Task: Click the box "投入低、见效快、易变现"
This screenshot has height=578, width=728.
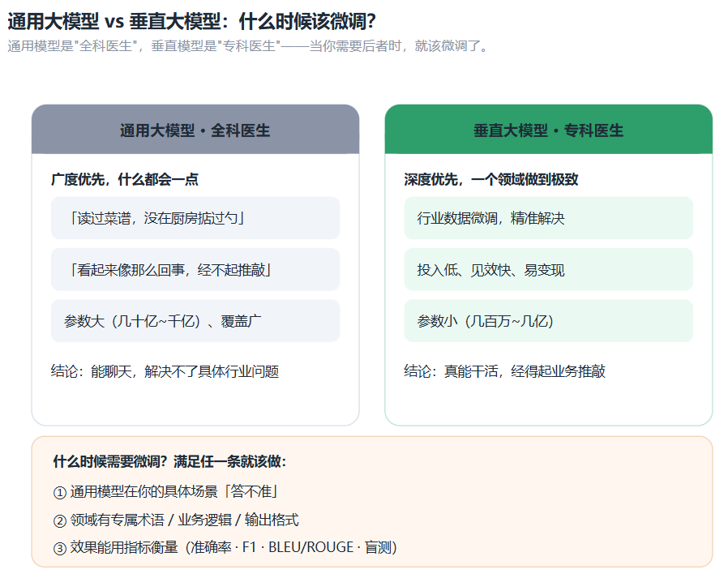Action: (548, 269)
